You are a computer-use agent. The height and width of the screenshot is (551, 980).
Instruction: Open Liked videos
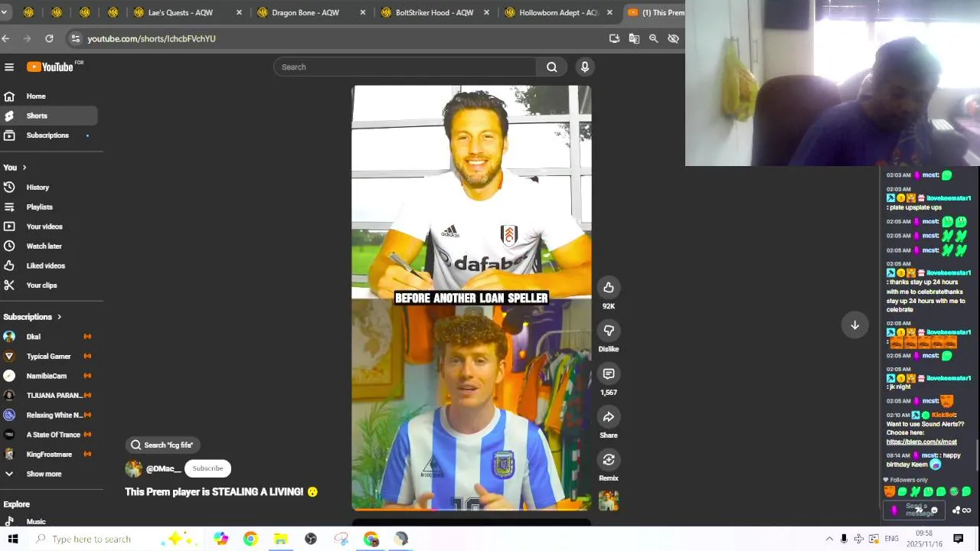click(48, 266)
